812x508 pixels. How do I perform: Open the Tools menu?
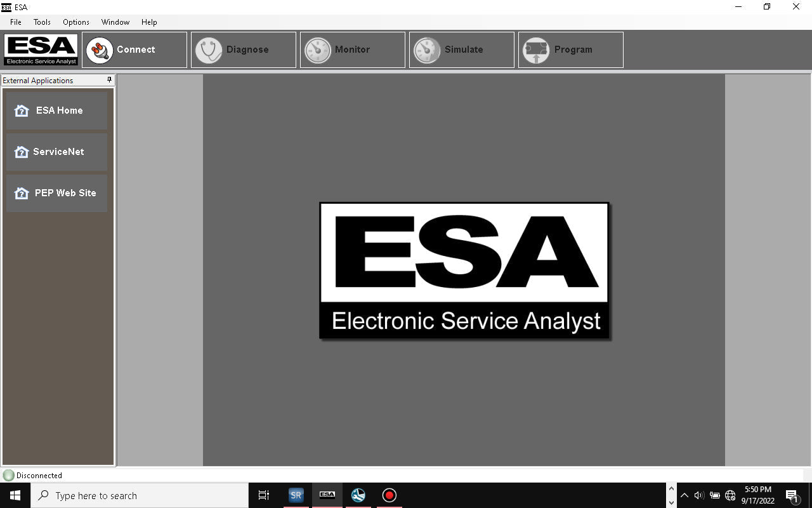(x=42, y=22)
